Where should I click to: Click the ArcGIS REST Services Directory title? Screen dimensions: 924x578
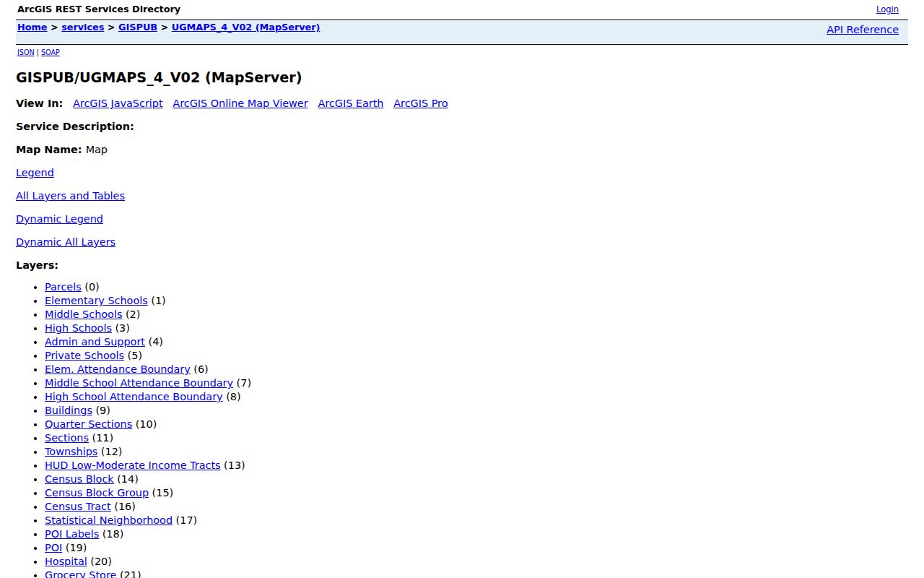[99, 9]
